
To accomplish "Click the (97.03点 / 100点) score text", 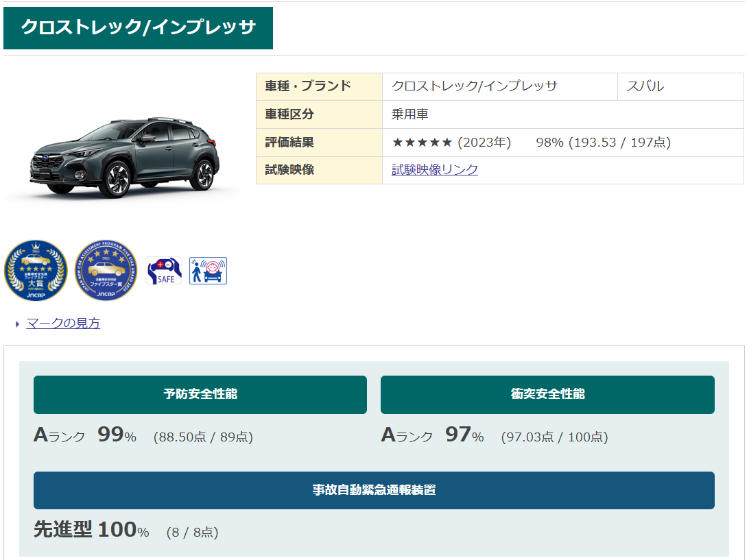I will (555, 437).
